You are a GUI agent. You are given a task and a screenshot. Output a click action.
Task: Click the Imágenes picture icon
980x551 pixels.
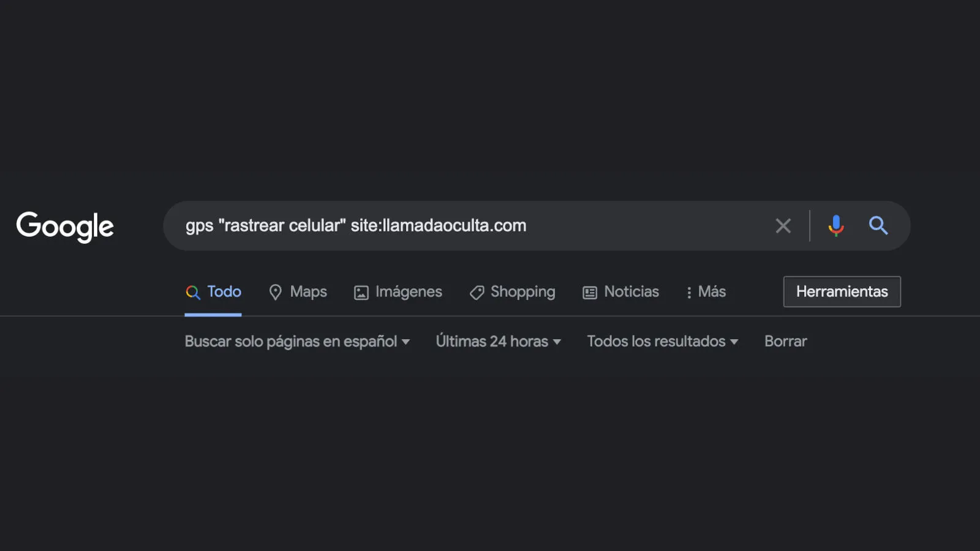click(x=361, y=293)
